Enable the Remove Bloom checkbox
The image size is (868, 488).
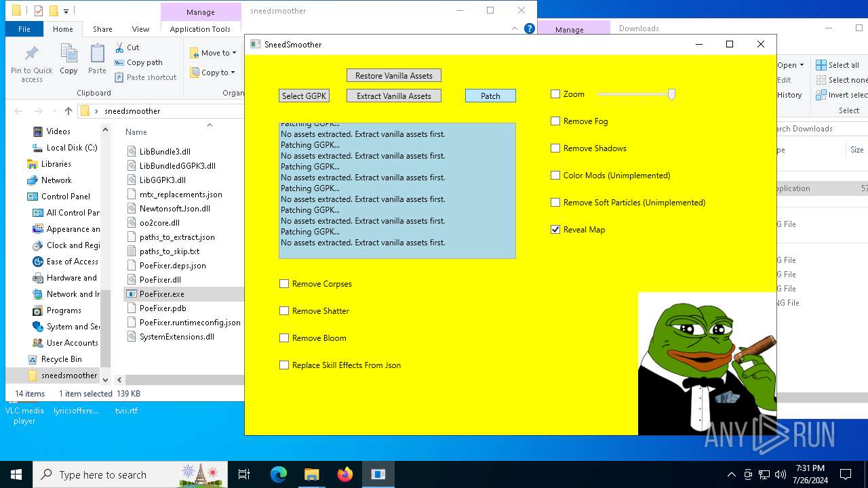click(284, 338)
